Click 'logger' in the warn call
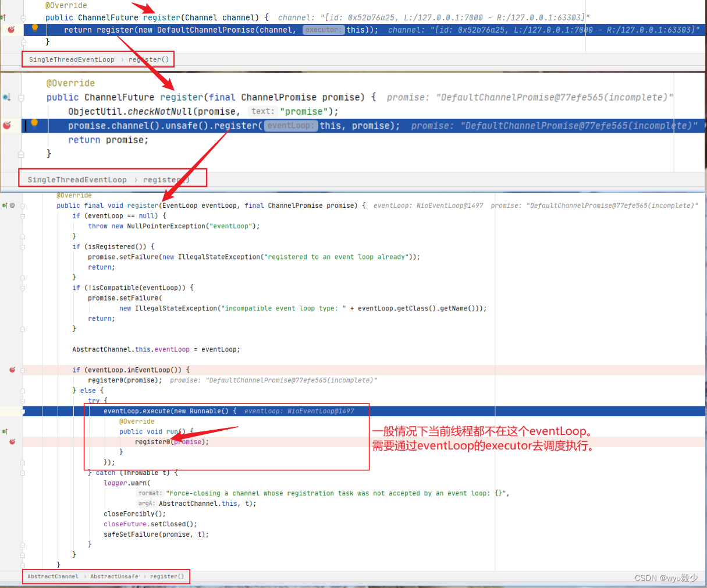 click(x=115, y=483)
